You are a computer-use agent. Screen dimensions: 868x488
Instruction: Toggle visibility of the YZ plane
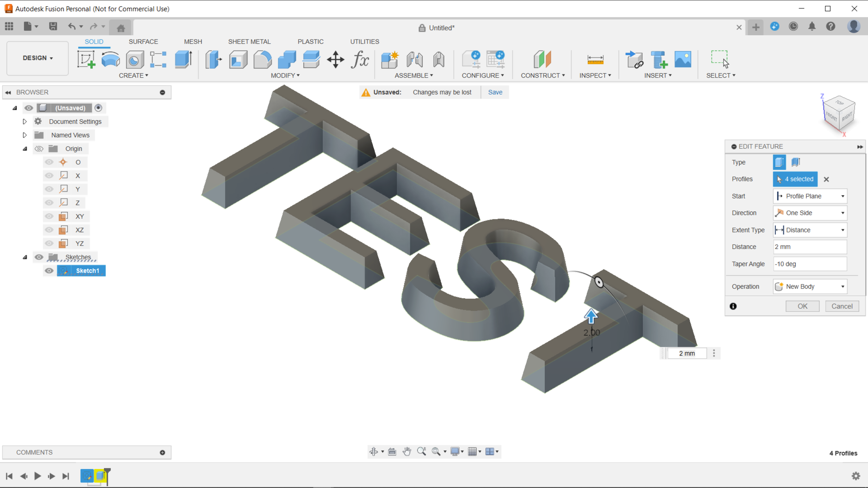point(49,244)
